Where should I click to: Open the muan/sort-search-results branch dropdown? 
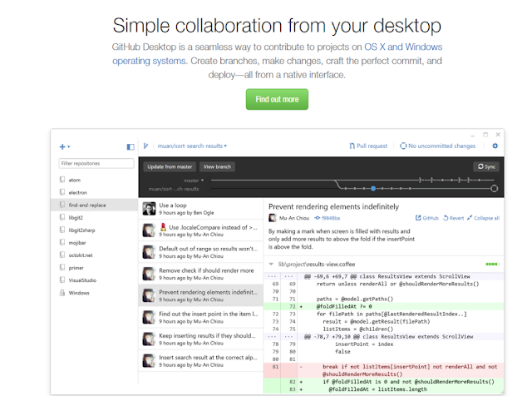click(x=192, y=146)
